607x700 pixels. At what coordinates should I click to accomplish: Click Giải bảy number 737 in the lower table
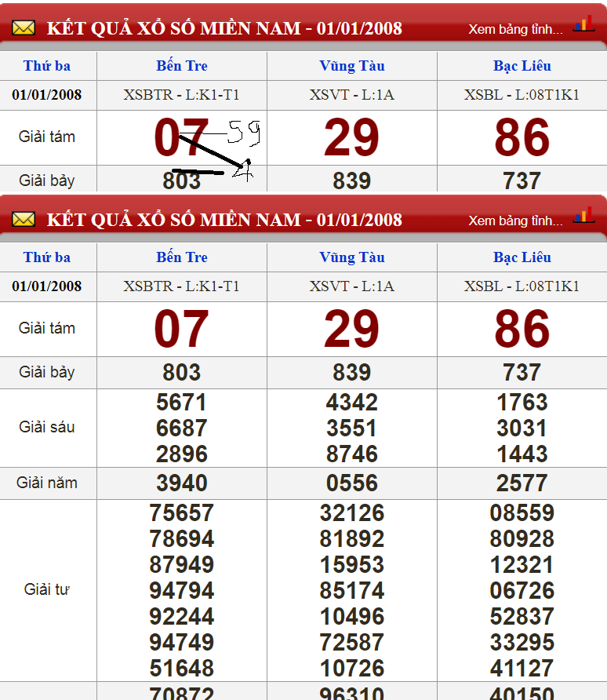click(x=522, y=372)
